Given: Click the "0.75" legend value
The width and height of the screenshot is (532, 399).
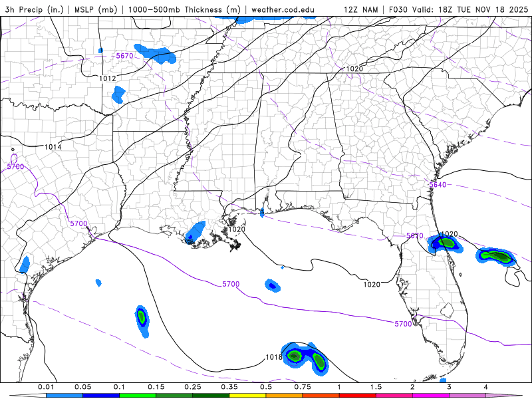Looking at the screenshot, I should point(303,387).
